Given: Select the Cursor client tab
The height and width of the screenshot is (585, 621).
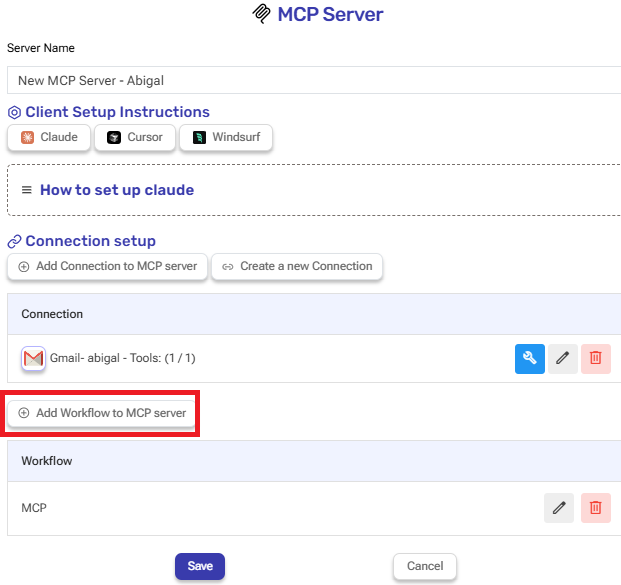Looking at the screenshot, I should pyautogui.click(x=135, y=137).
